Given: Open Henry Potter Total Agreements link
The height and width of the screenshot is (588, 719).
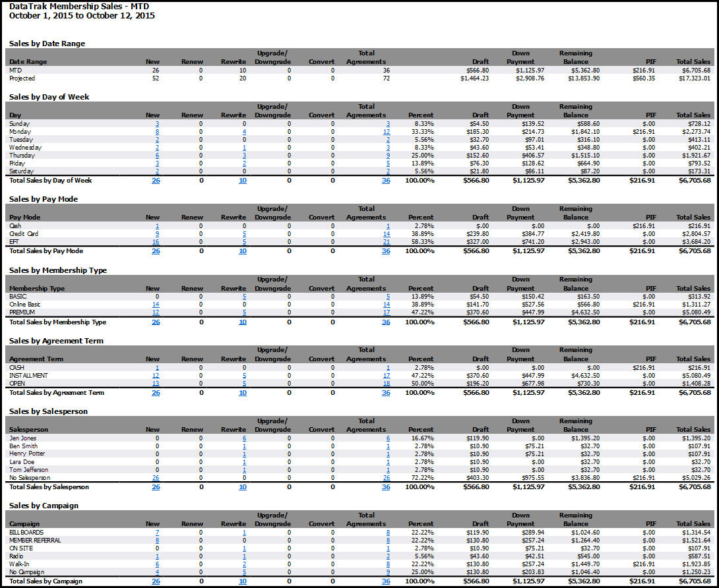Looking at the screenshot, I should pos(388,454).
